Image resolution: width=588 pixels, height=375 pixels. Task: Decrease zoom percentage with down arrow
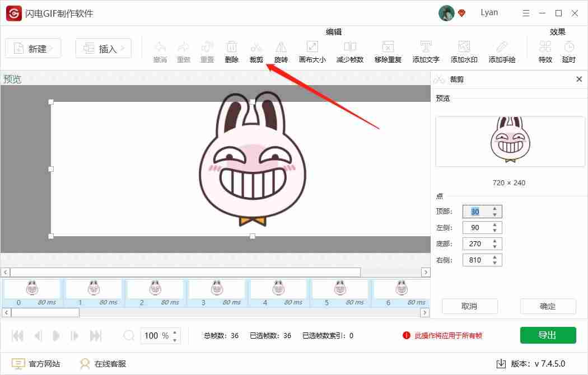[x=175, y=339]
